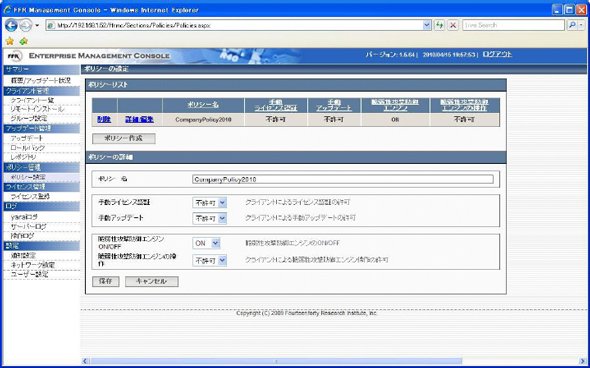Click 詳細/編集 link for CompanyPolicy2010
This screenshot has height=368, width=590.
[139, 120]
